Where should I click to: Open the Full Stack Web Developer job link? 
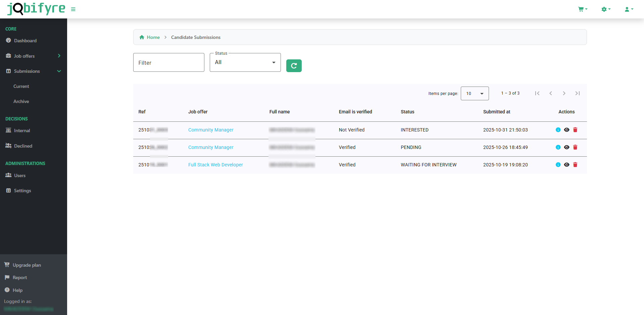215,165
